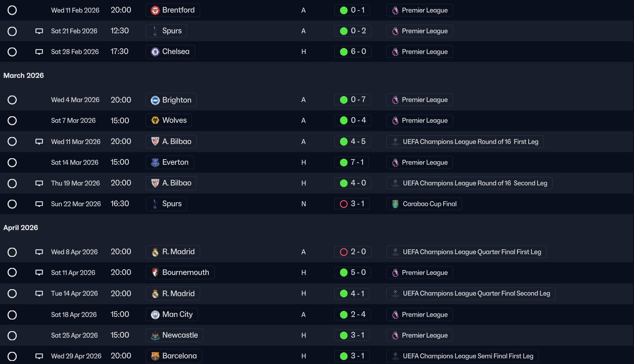Click the Chelsea club badge
The height and width of the screenshot is (364, 634).
pos(155,52)
